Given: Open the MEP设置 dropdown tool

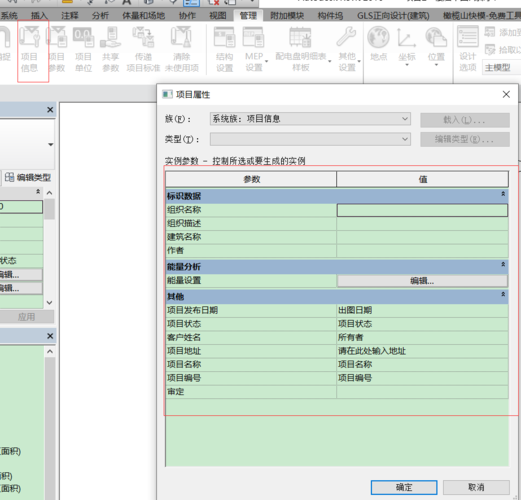Looking at the screenshot, I should [254, 49].
